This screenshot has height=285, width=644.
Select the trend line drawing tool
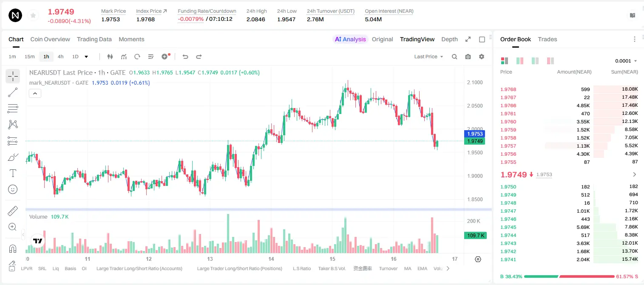pyautogui.click(x=13, y=92)
